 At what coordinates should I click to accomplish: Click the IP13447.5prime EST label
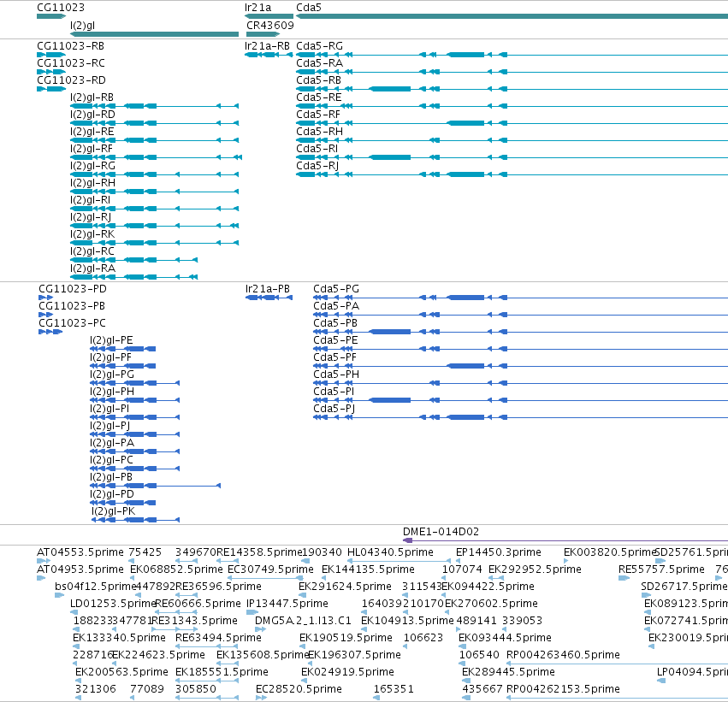pyautogui.click(x=287, y=605)
